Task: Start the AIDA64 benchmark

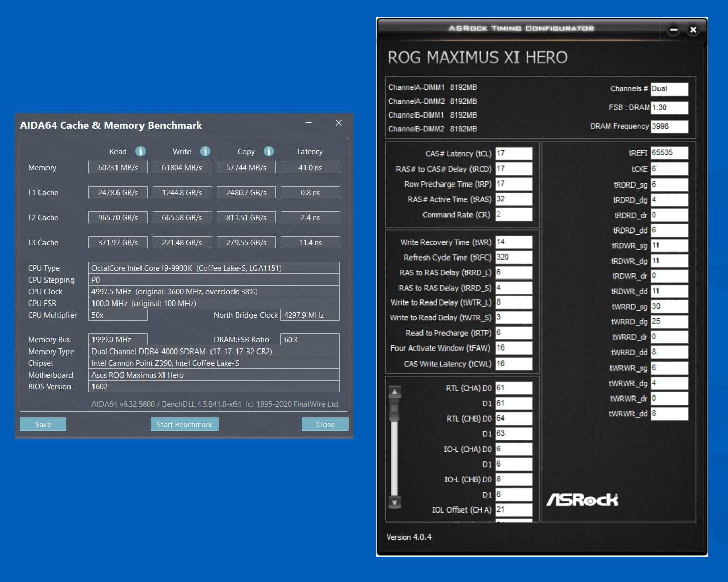Action: pyautogui.click(x=184, y=424)
